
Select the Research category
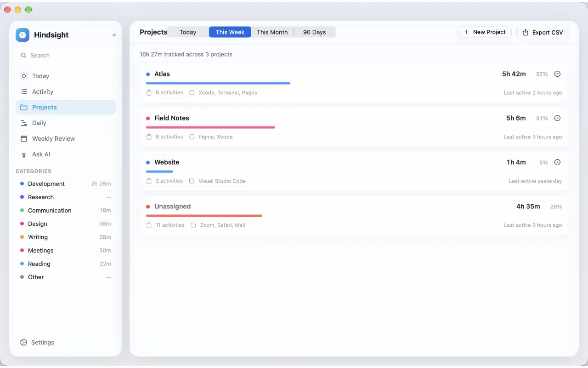pyautogui.click(x=66, y=197)
